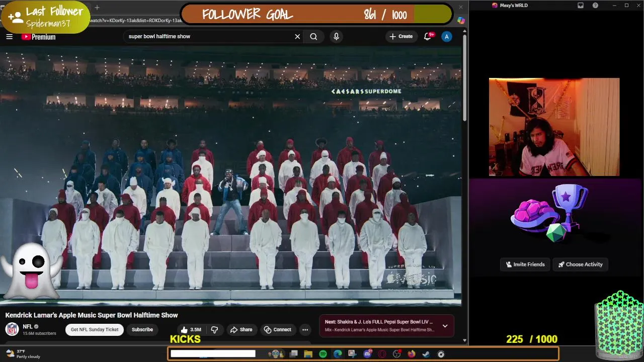Go to the YouTube Premium home logo
Screen dimensions: 644x362
(x=38, y=37)
